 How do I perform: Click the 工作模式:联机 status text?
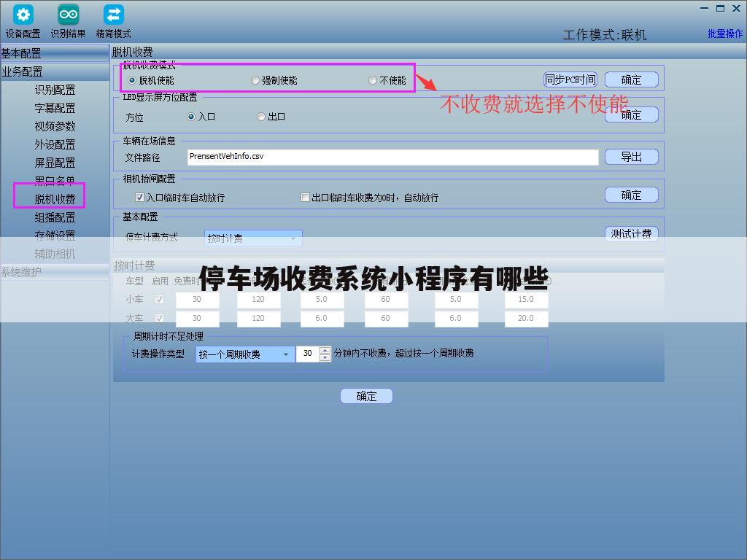604,35
